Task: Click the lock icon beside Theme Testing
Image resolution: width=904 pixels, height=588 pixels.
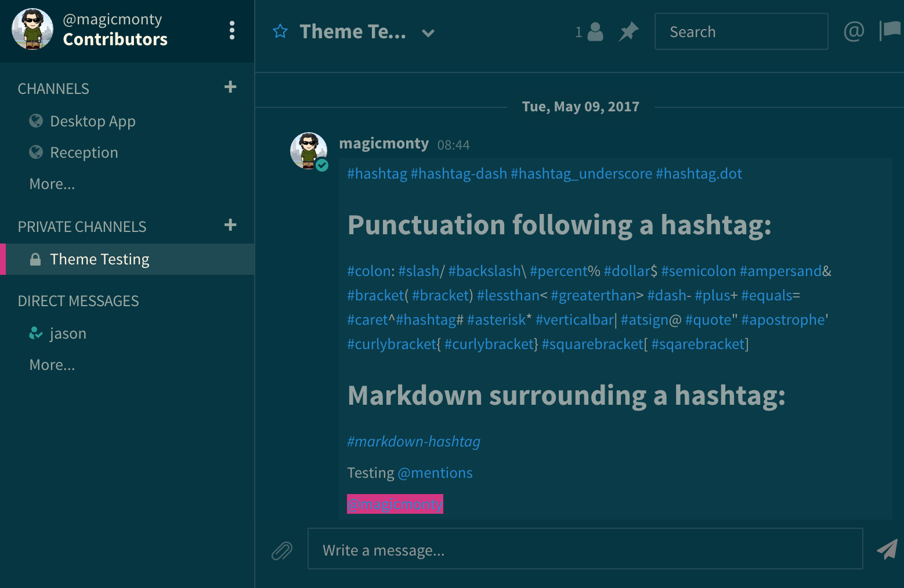Action: coord(35,259)
